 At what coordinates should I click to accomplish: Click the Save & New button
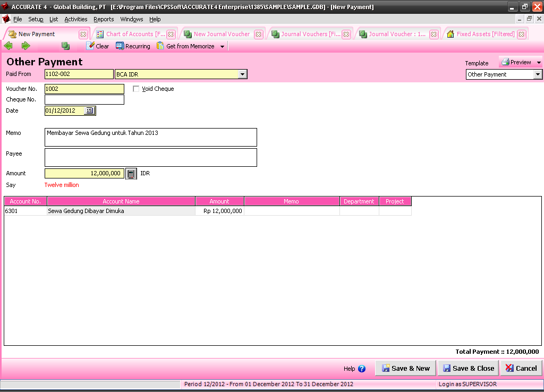pyautogui.click(x=405, y=368)
